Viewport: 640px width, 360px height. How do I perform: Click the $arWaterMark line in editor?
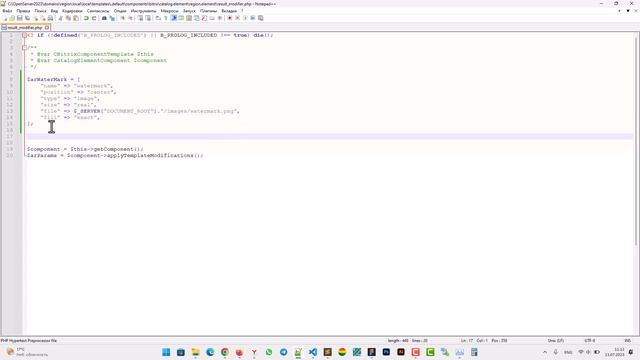(x=53, y=79)
